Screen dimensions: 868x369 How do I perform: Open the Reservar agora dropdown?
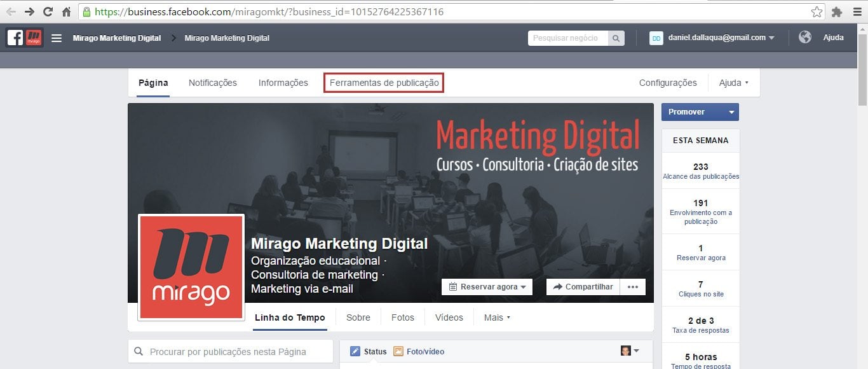point(487,287)
